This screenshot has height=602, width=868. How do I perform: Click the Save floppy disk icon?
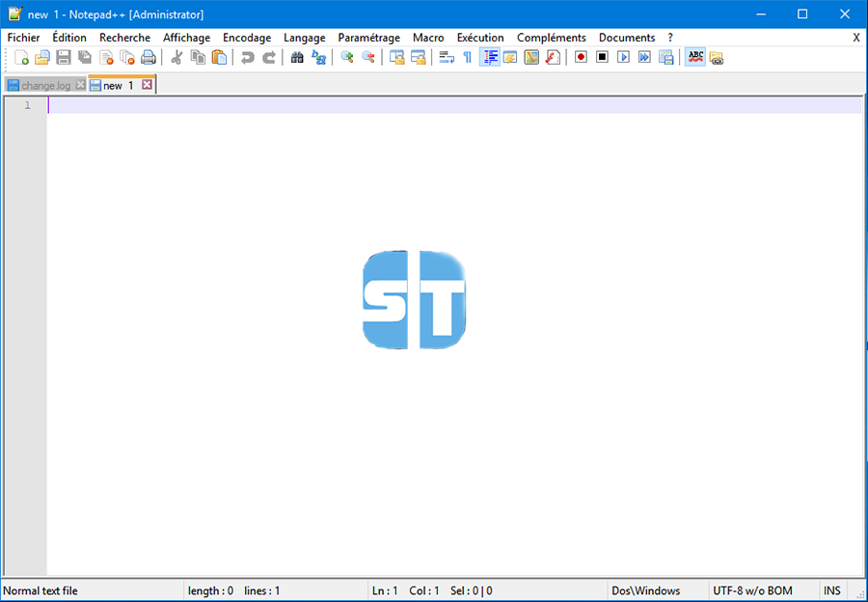click(x=64, y=57)
